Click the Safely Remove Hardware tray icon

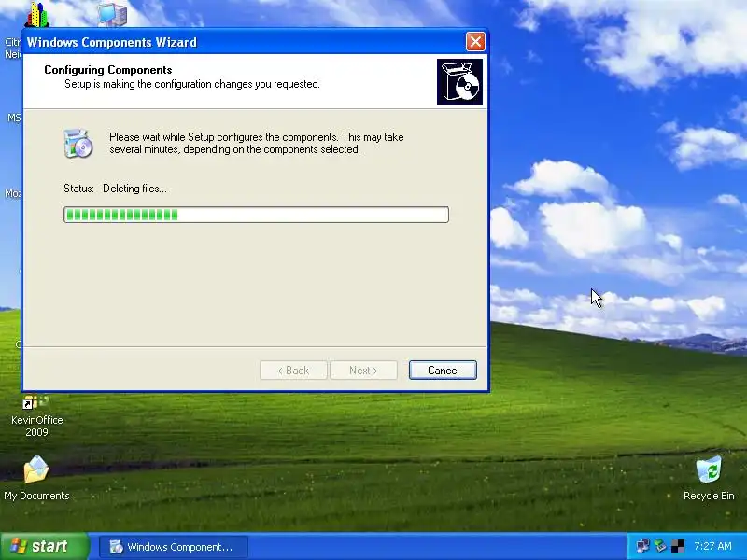coord(660,546)
